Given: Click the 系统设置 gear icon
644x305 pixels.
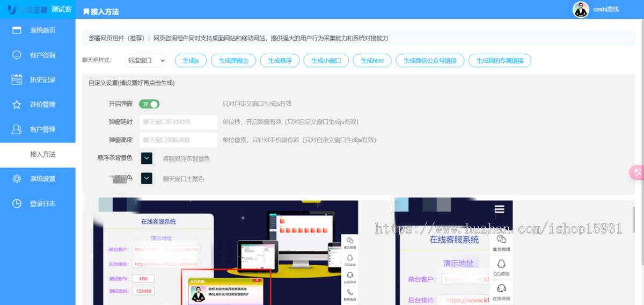Looking at the screenshot, I should tap(17, 179).
